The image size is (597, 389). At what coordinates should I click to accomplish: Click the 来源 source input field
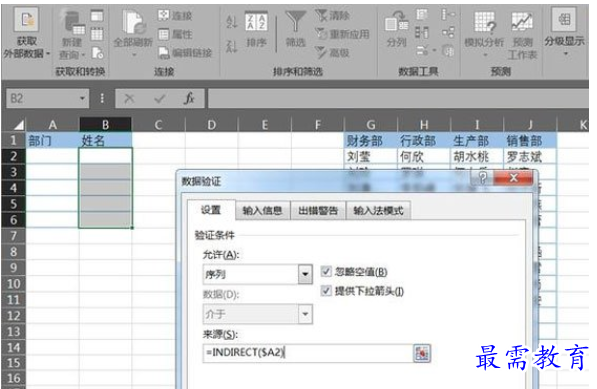(308, 353)
